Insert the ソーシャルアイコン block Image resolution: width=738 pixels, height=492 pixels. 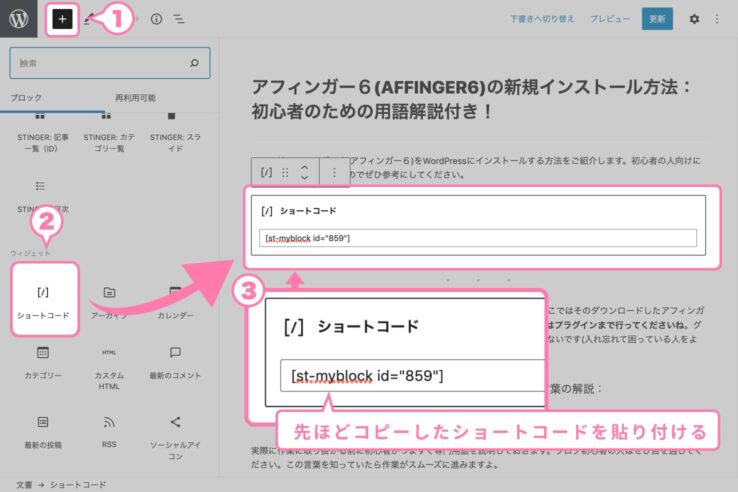[175, 437]
